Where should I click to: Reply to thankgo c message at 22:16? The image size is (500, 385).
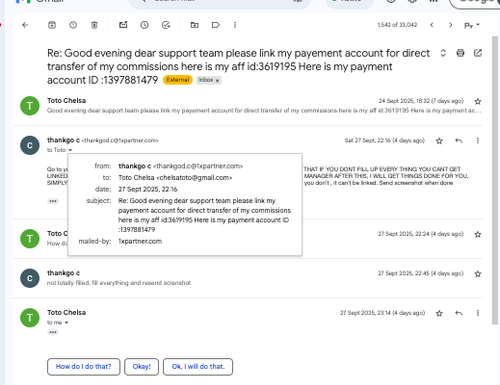(x=459, y=141)
